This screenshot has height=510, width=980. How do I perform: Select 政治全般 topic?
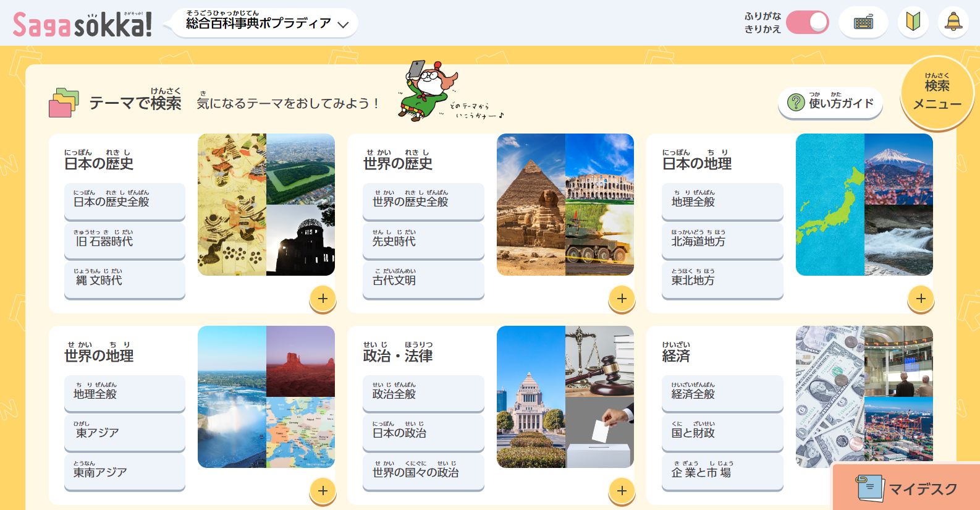[423, 393]
